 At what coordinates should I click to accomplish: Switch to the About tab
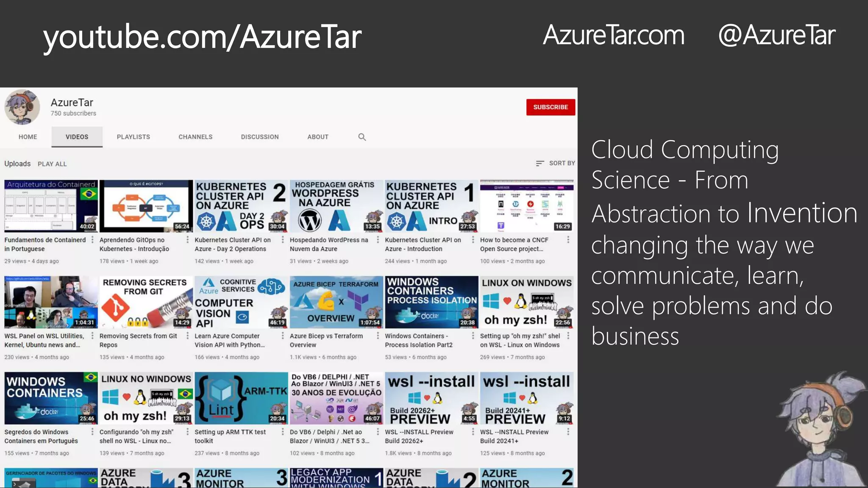tap(318, 137)
